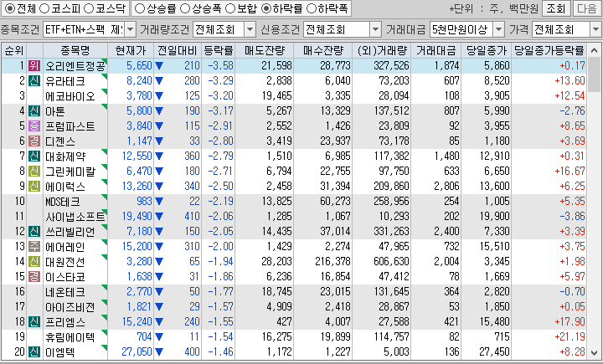This screenshot has height=364, width=603.
Task: Select the MDS테크 stock name
Action: click(x=62, y=202)
